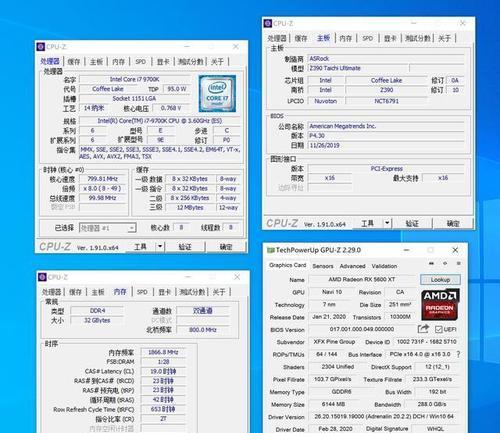Open 测试分数 tab in processor CPU-Z window
This screenshot has width=500, height=433.
coord(191,62)
